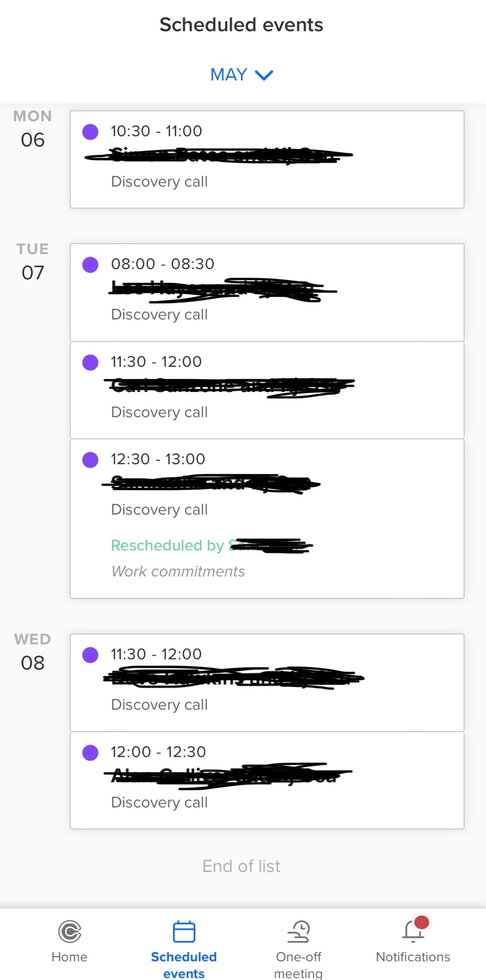Tap red notification badge on bell
Image resolution: width=486 pixels, height=980 pixels.
coord(422,922)
